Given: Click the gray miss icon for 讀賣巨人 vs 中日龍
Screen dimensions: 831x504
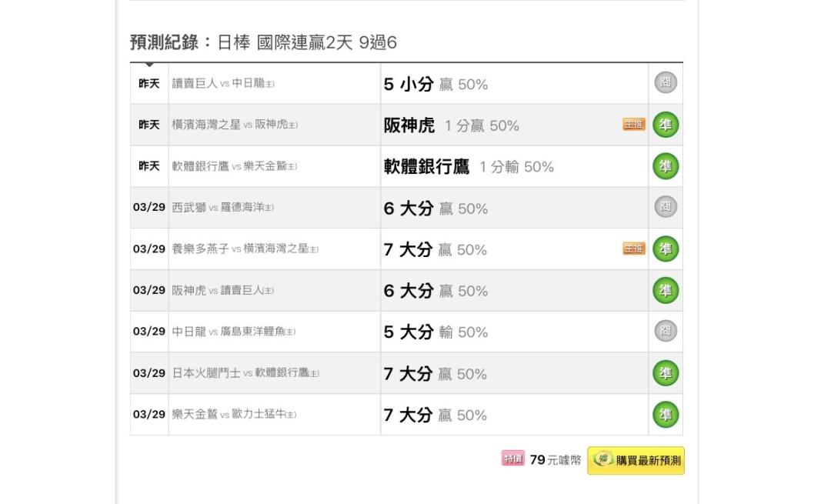Looking at the screenshot, I should pos(666,83).
